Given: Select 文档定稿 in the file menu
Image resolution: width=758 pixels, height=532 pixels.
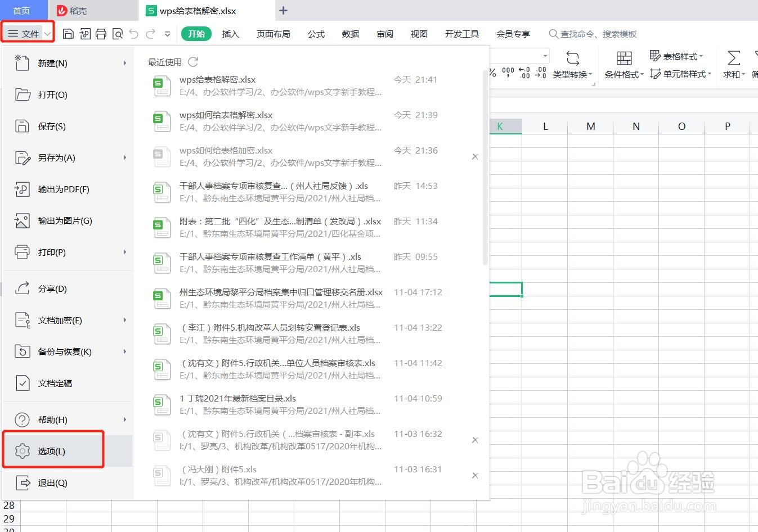Looking at the screenshot, I should click(68, 383).
